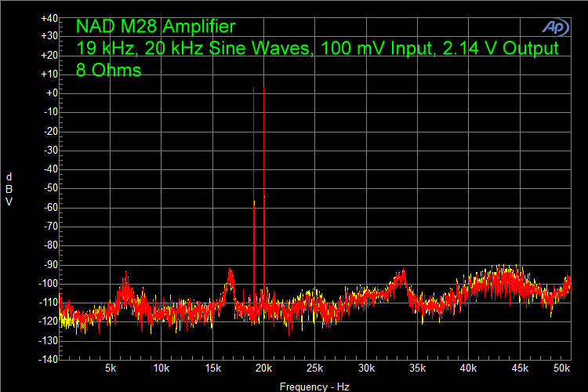This screenshot has height=392, width=588.
Task: Click the noise bump peak near 16.5 kHz
Action: 230,270
